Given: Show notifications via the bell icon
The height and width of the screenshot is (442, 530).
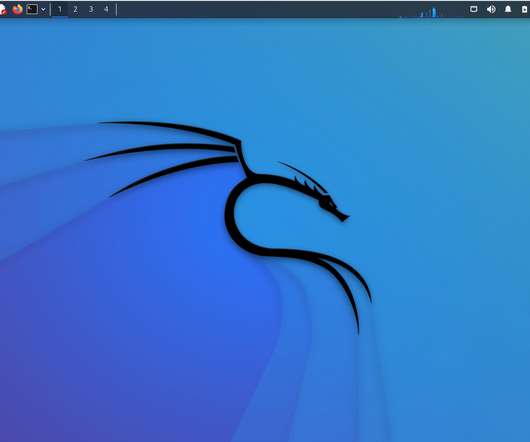Looking at the screenshot, I should tap(508, 9).
